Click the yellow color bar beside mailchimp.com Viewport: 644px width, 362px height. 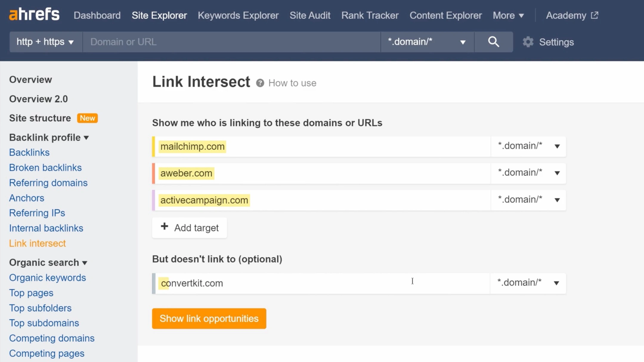click(x=154, y=146)
